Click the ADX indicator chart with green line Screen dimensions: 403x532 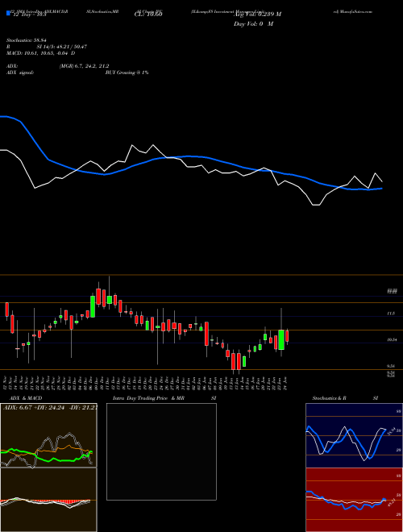coord(48,435)
